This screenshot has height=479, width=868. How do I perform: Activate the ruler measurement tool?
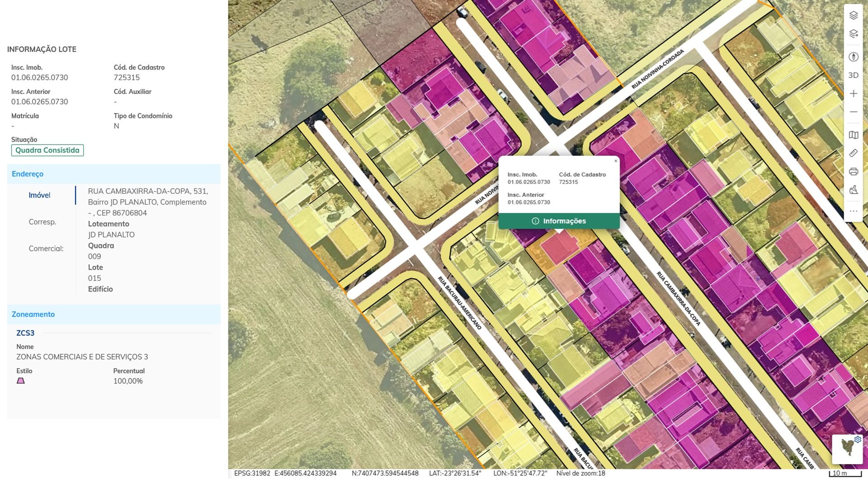click(854, 153)
